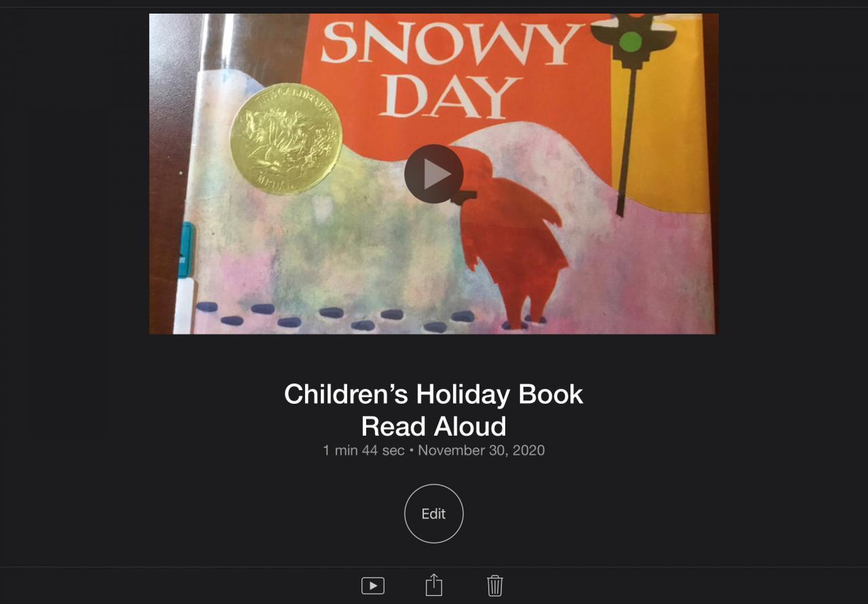Click the "November 30, 2020" date label

481,450
